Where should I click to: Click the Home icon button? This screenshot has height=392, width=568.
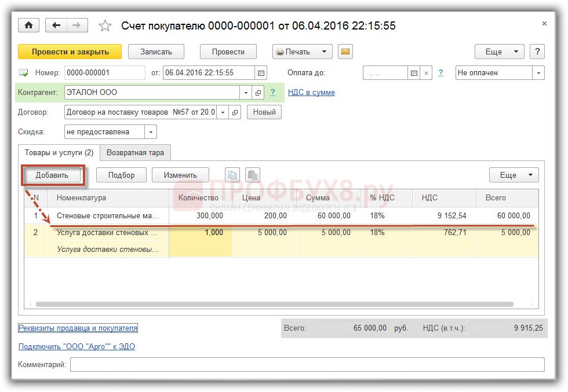pos(28,25)
